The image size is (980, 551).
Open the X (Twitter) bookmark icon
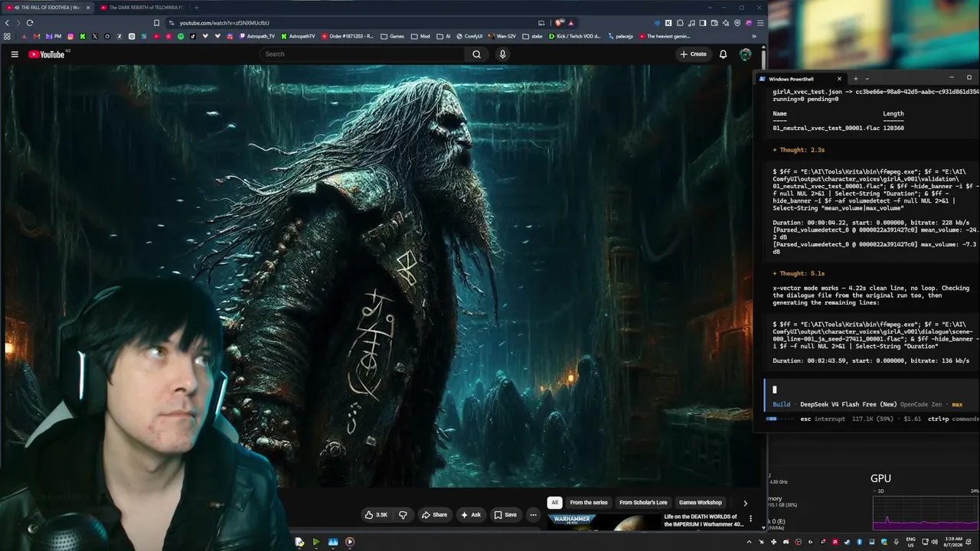95,36
